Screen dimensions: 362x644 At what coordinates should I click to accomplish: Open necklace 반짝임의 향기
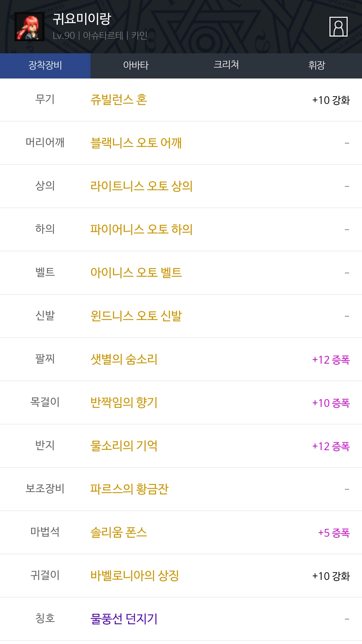(124, 403)
